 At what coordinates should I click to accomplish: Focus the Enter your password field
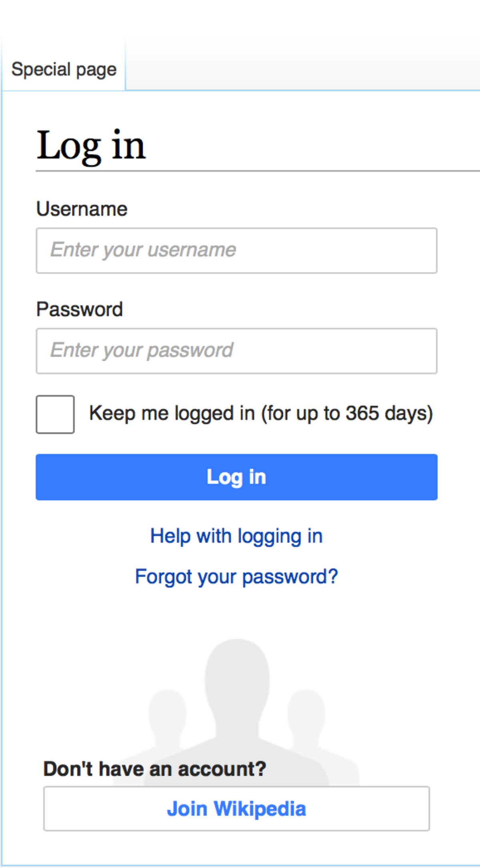[236, 351]
